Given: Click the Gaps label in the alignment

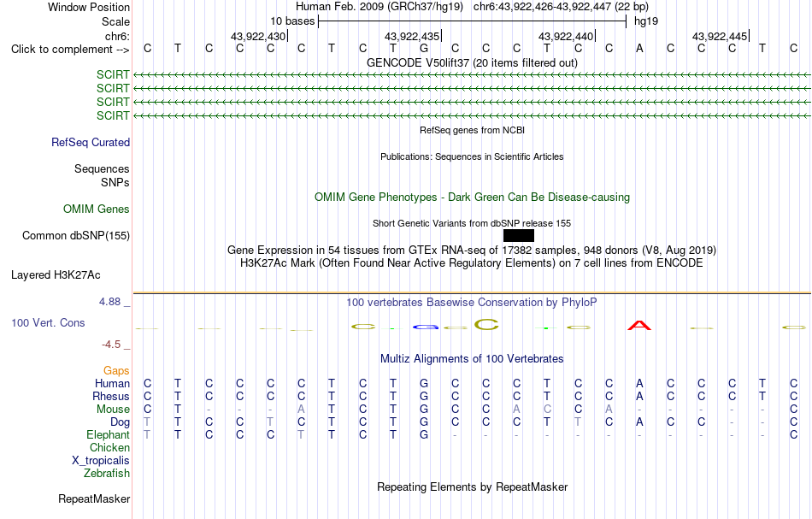Looking at the screenshot, I should click(x=116, y=370).
